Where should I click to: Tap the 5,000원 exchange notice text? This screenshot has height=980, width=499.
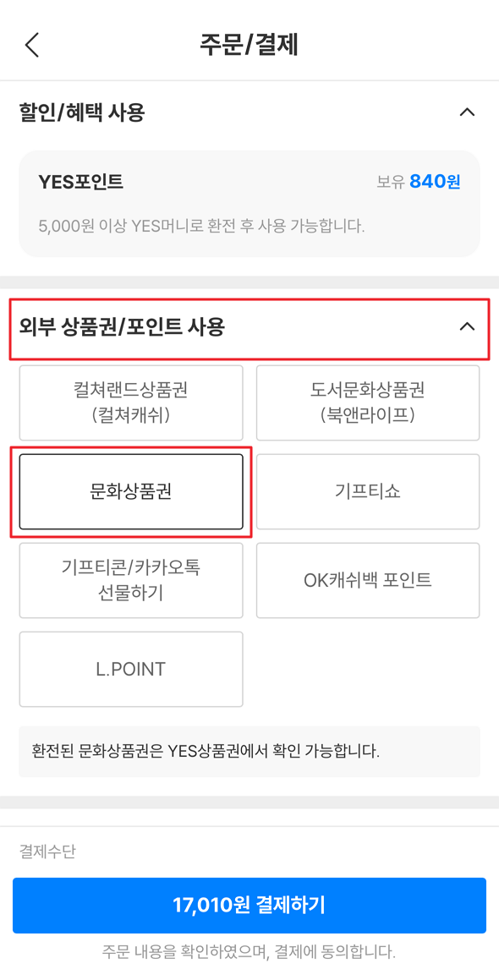pos(203,225)
